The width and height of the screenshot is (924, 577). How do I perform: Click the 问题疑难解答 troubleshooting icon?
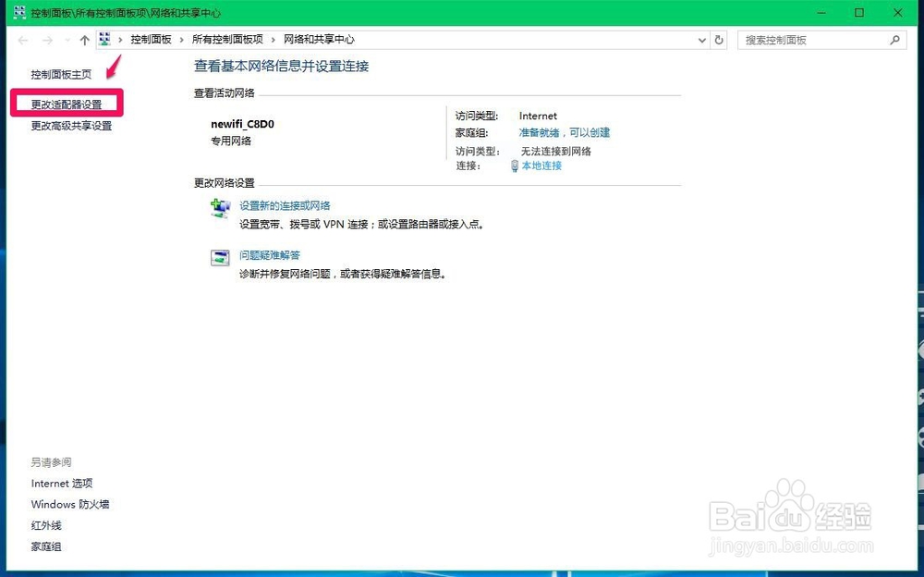pyautogui.click(x=220, y=257)
